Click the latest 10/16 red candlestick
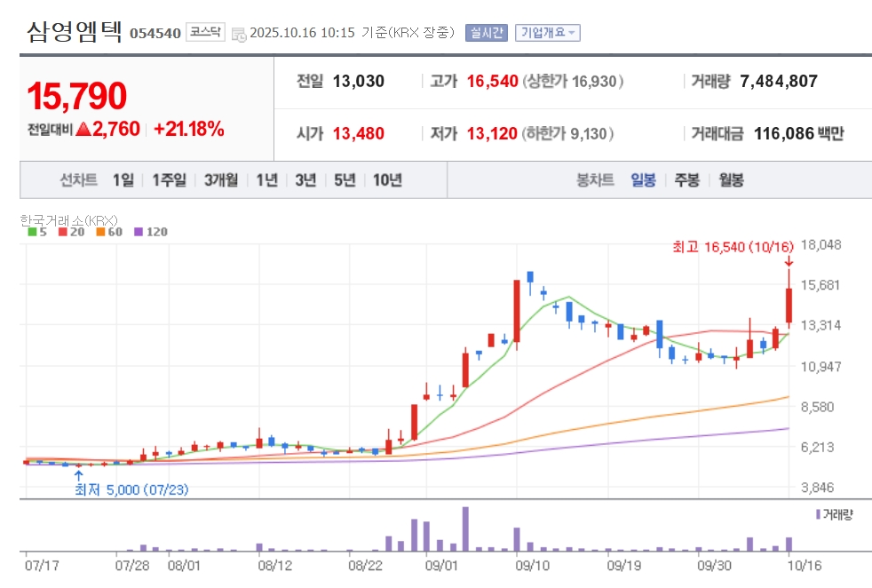This screenshot has width=872, height=588. pyautogui.click(x=789, y=306)
